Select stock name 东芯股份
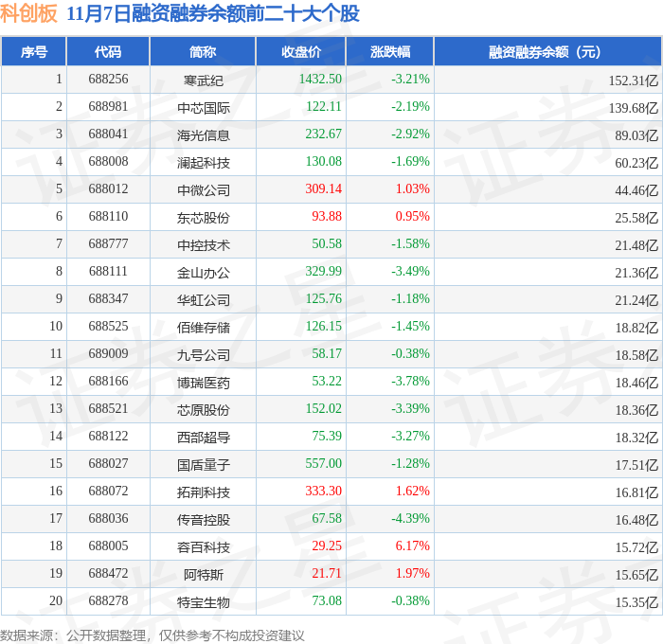Viewport: 663px width, 644px height. [204, 218]
